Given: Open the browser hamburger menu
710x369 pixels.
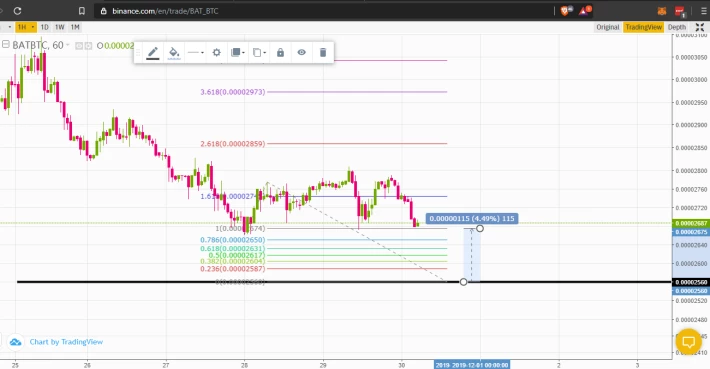Looking at the screenshot, I should pos(703,11).
